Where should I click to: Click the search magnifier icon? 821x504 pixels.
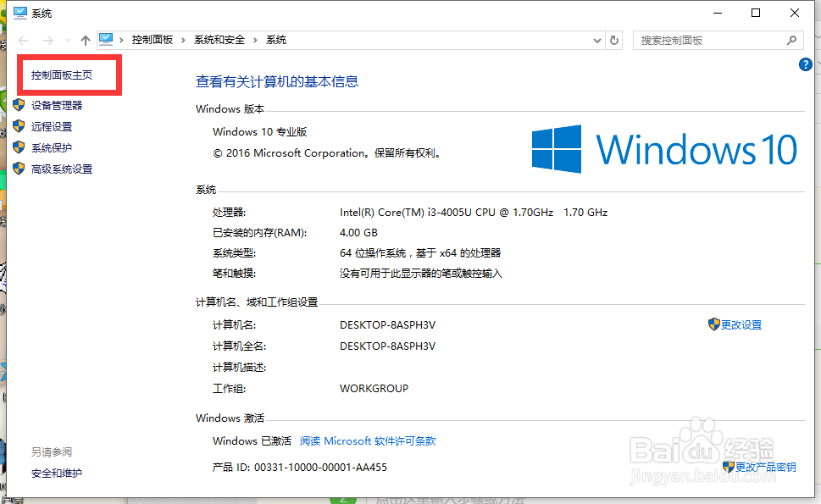coord(791,41)
